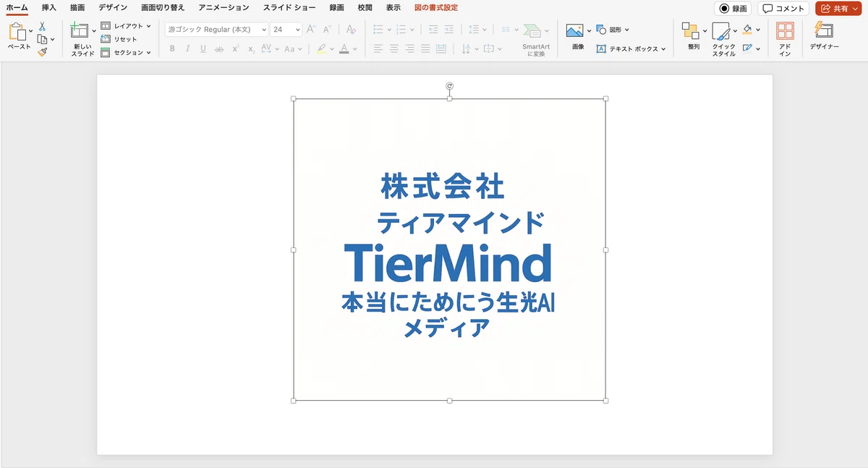Click the Cut scissors icon
The image size is (868, 468).
[x=42, y=26]
